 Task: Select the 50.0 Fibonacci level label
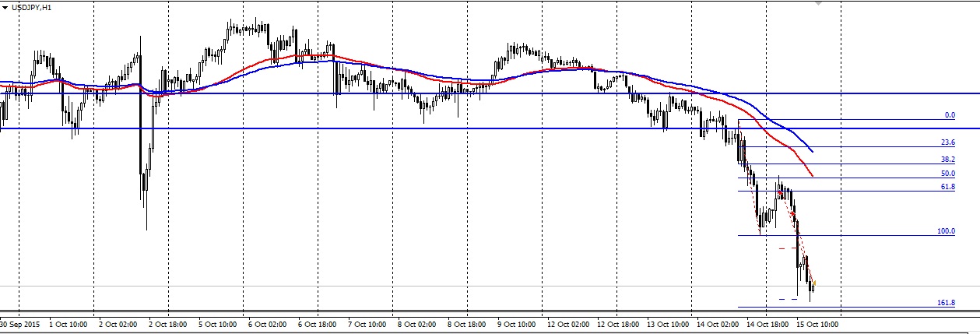click(x=948, y=174)
